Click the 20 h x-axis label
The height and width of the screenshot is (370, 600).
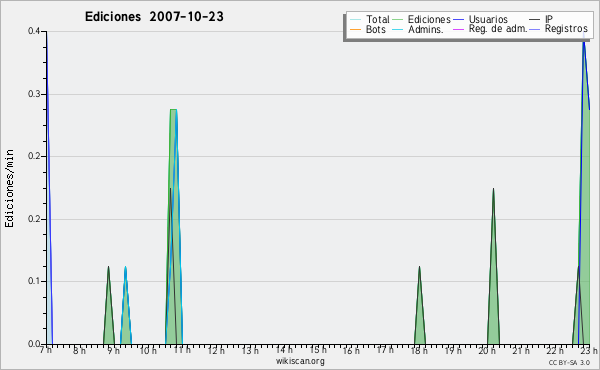tap(487, 350)
